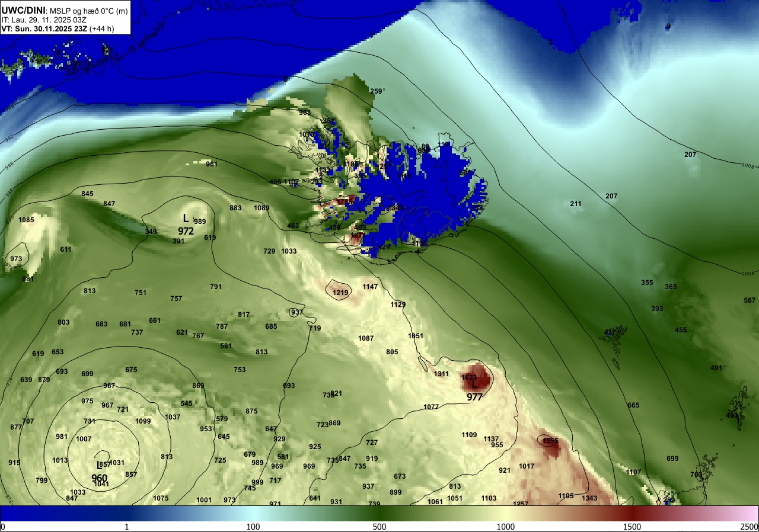Click the 1219 value inside closed contour
The width and height of the screenshot is (759, 532).
[x=340, y=293]
